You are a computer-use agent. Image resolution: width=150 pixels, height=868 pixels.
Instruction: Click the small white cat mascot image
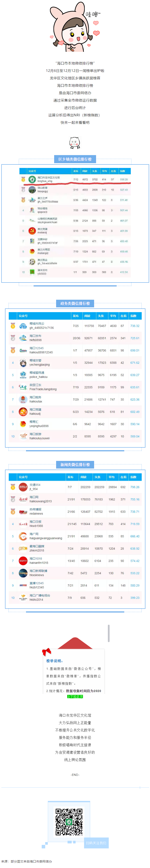coord(75,142)
